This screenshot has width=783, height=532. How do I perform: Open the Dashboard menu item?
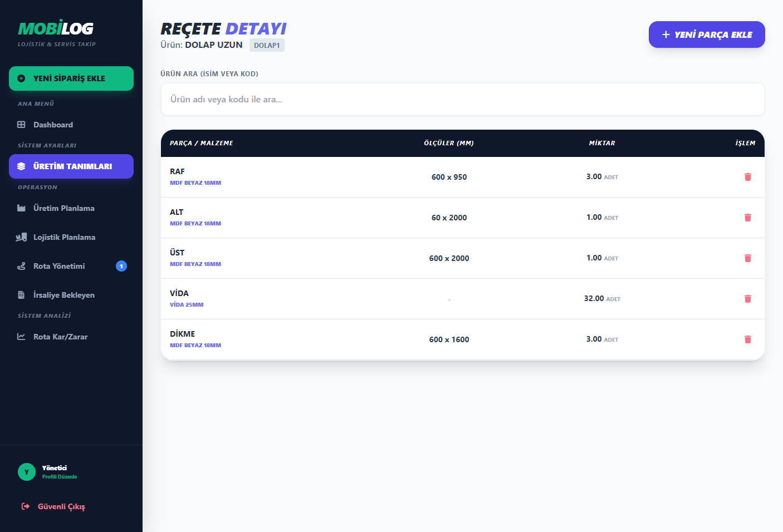53,125
